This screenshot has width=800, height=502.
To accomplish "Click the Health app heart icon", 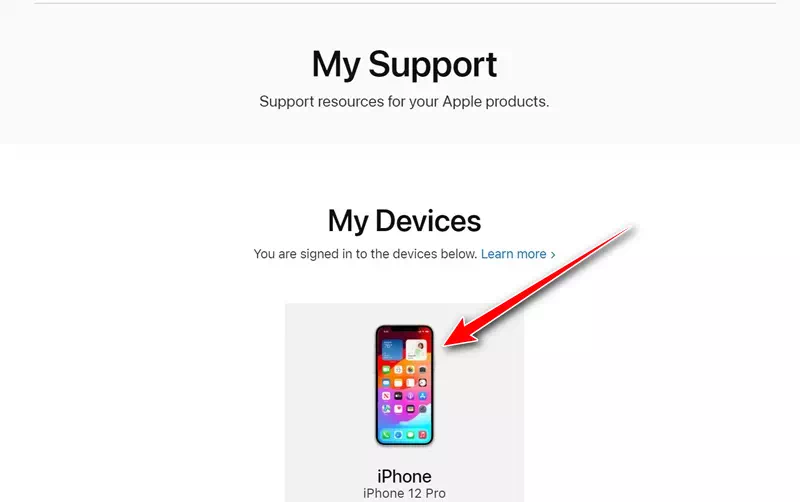I will [398, 409].
